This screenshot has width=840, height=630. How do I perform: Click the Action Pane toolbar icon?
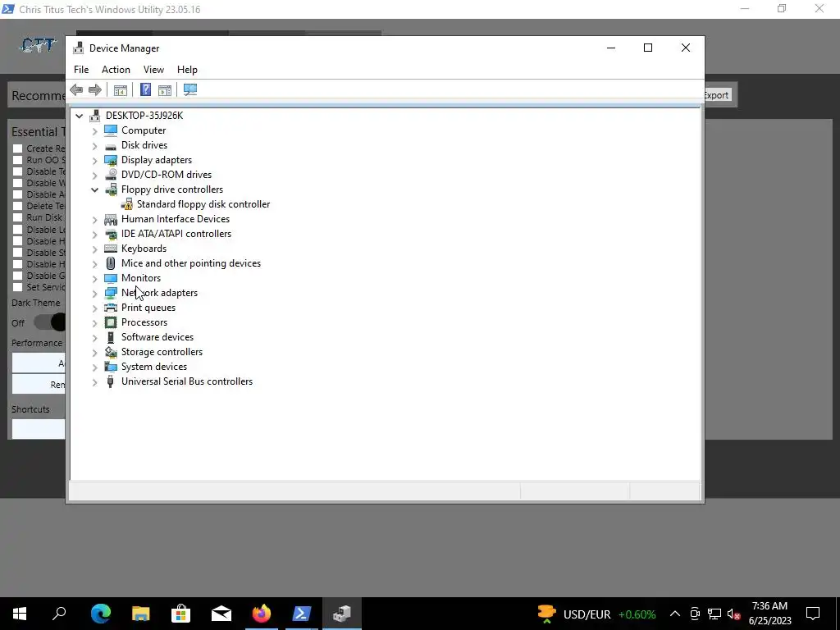coord(164,90)
